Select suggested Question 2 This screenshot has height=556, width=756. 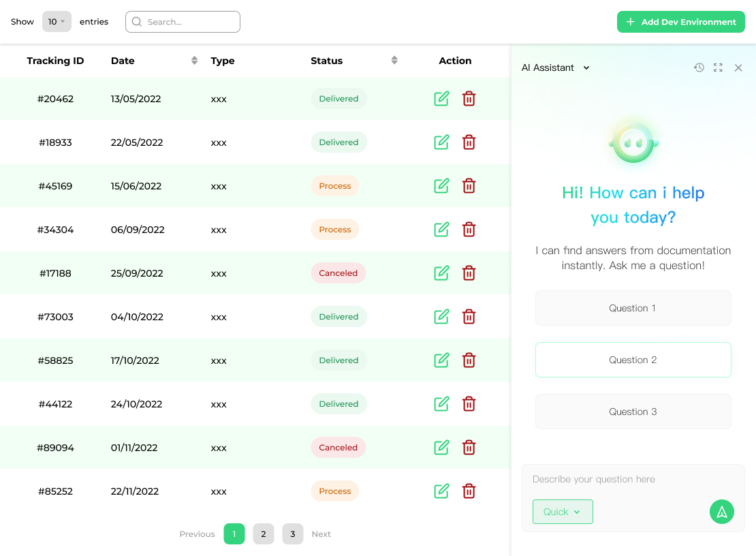click(633, 360)
